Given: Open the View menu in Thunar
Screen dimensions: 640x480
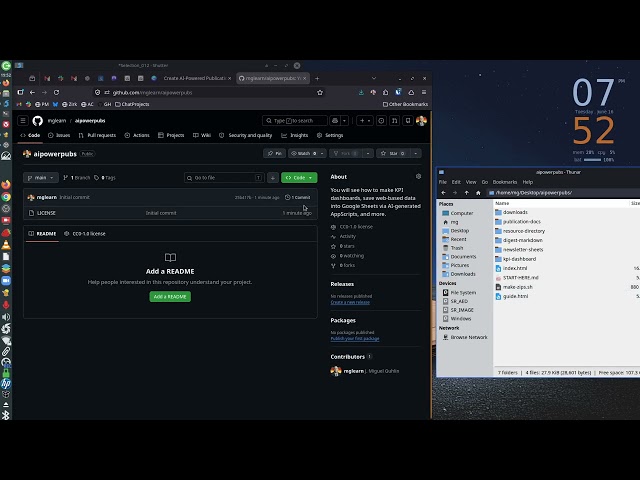Looking at the screenshot, I should pyautogui.click(x=471, y=182).
